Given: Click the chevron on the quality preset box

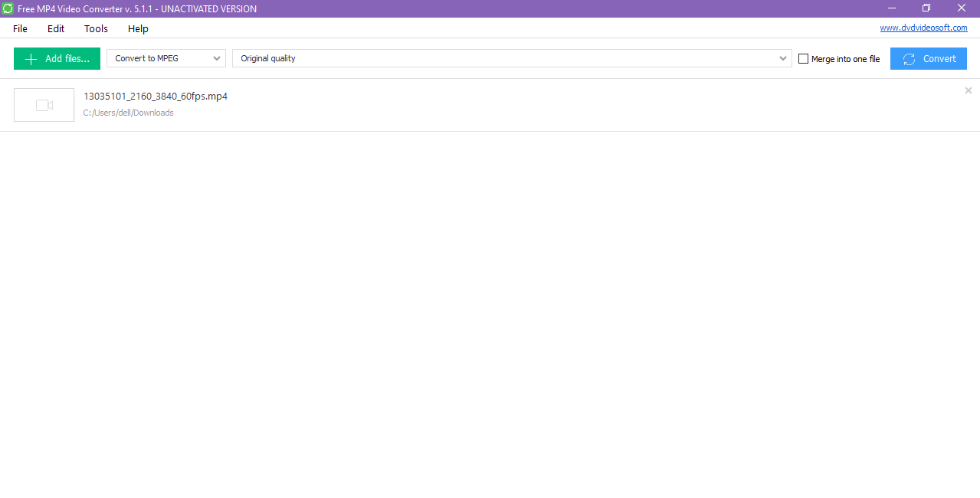Looking at the screenshot, I should [782, 58].
